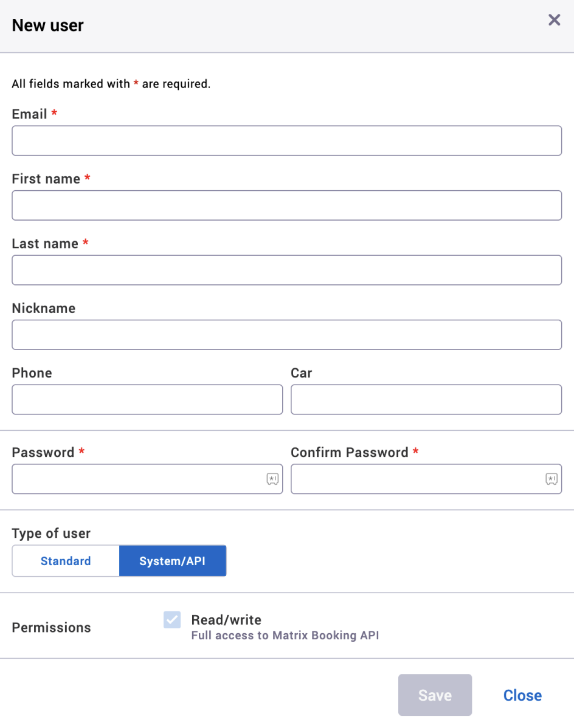Click inside the Last name input field
The width and height of the screenshot is (574, 728).
pyautogui.click(x=287, y=270)
